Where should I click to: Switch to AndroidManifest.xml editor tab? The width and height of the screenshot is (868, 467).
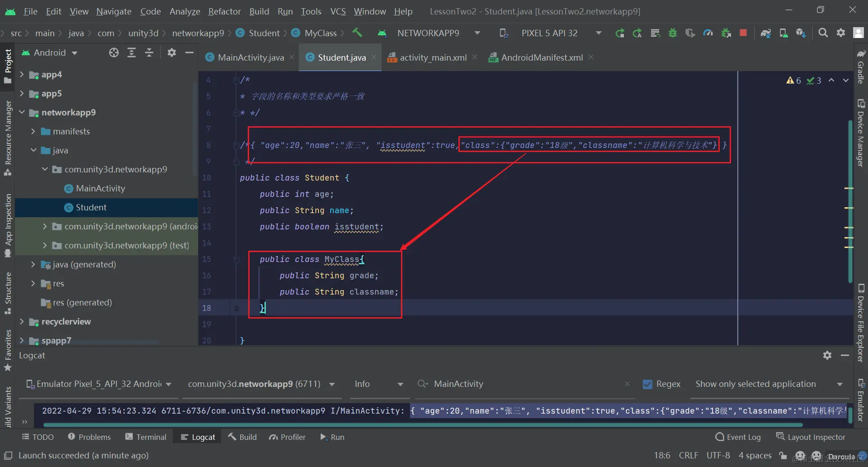point(542,57)
